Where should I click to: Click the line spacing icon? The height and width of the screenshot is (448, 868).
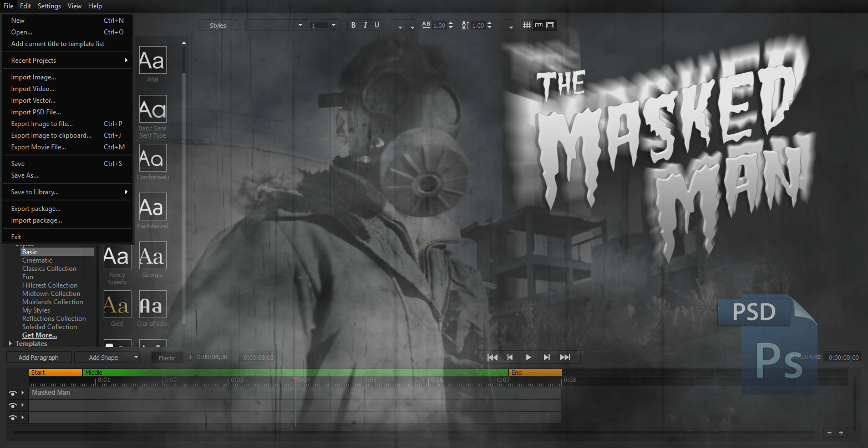465,25
